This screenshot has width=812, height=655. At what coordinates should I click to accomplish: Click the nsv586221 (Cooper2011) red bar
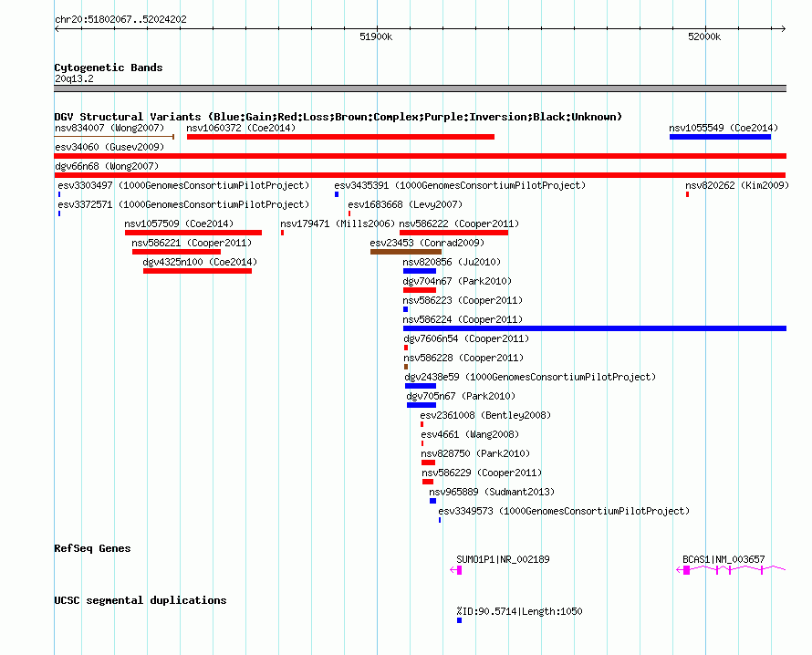pyautogui.click(x=177, y=252)
